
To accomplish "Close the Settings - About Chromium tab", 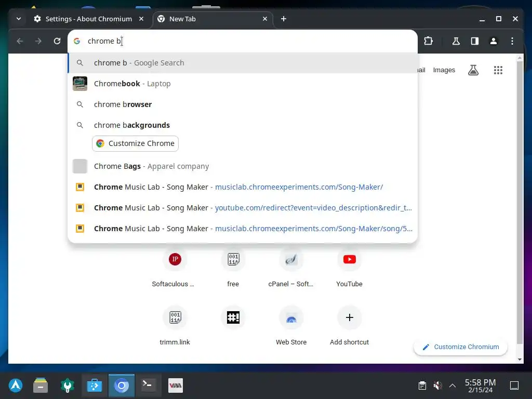I will [x=141, y=19].
